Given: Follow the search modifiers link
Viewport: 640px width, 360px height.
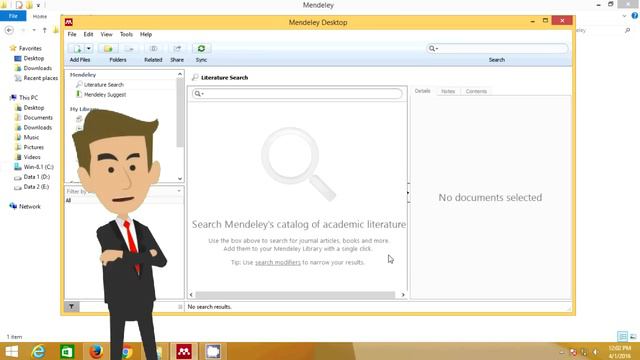Looking at the screenshot, I should pyautogui.click(x=278, y=262).
